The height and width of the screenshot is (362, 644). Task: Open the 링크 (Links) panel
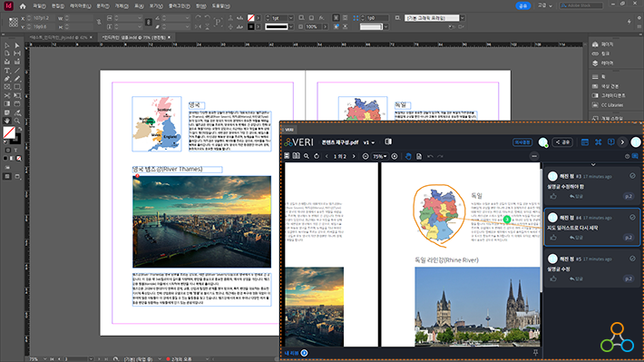[600, 54]
